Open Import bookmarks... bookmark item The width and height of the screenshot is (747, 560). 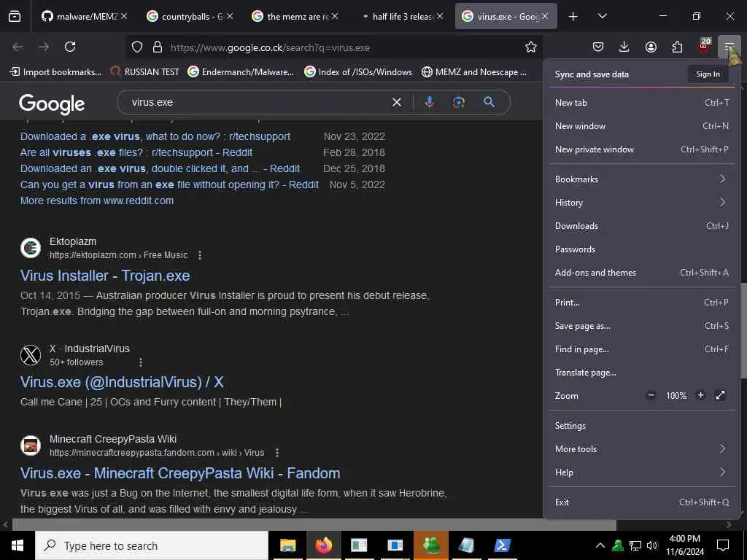tap(55, 72)
